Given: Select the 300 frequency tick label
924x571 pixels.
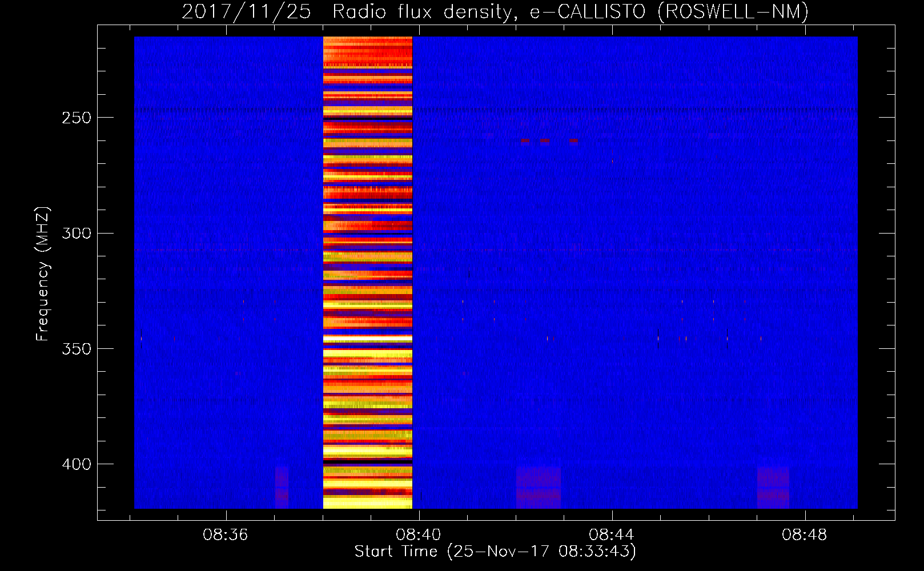Looking at the screenshot, I should tap(77, 233).
